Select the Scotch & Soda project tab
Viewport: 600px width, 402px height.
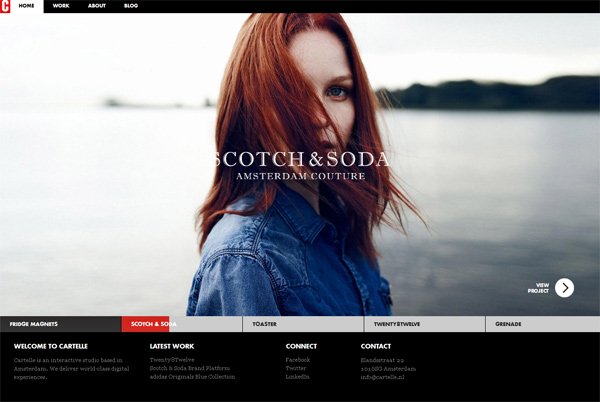[x=182, y=324]
